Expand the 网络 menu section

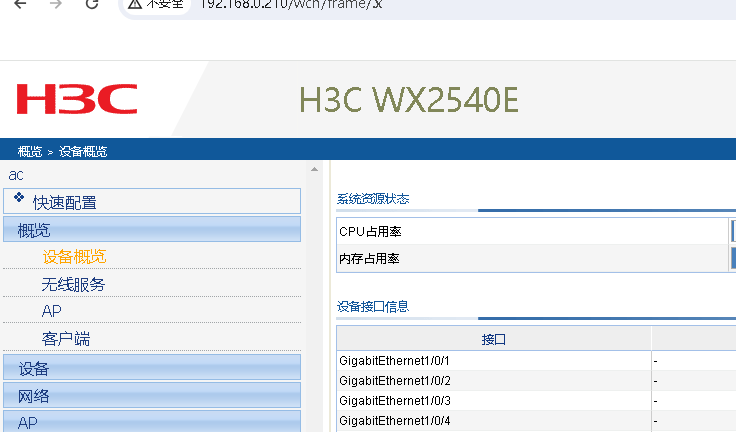coord(152,395)
